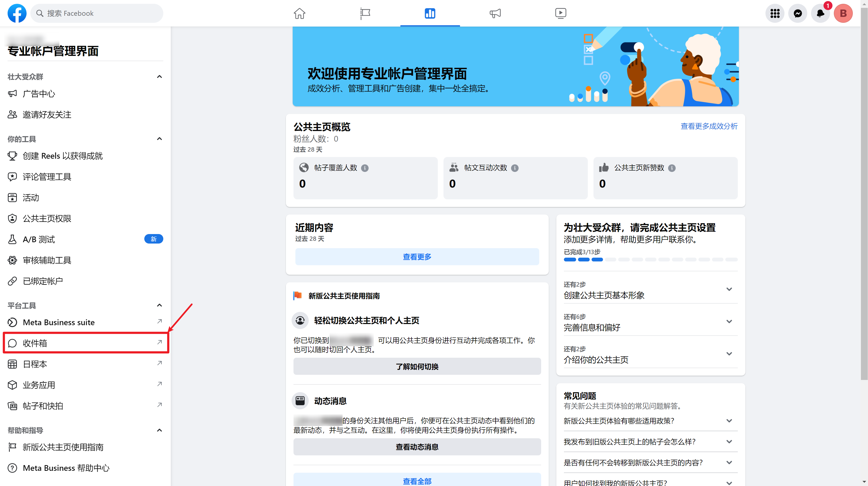
Task: Click the 动态消息 feed icon
Action: tap(300, 401)
